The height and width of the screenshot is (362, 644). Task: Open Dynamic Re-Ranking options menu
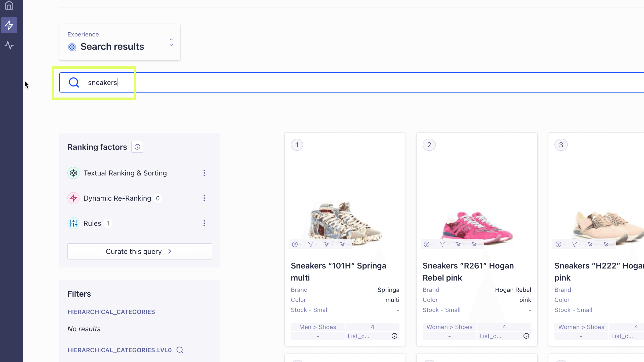tap(204, 198)
